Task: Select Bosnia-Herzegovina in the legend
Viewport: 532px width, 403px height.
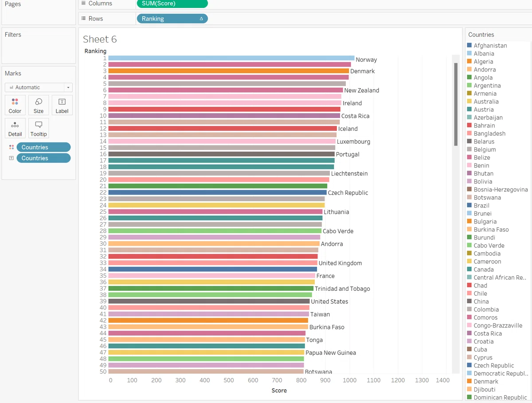Action: click(x=501, y=189)
